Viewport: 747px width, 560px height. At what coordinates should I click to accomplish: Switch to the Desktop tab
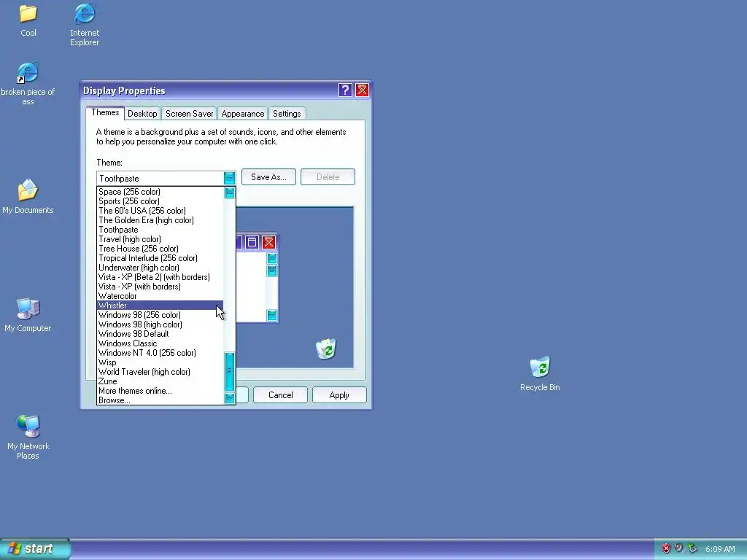point(142,114)
